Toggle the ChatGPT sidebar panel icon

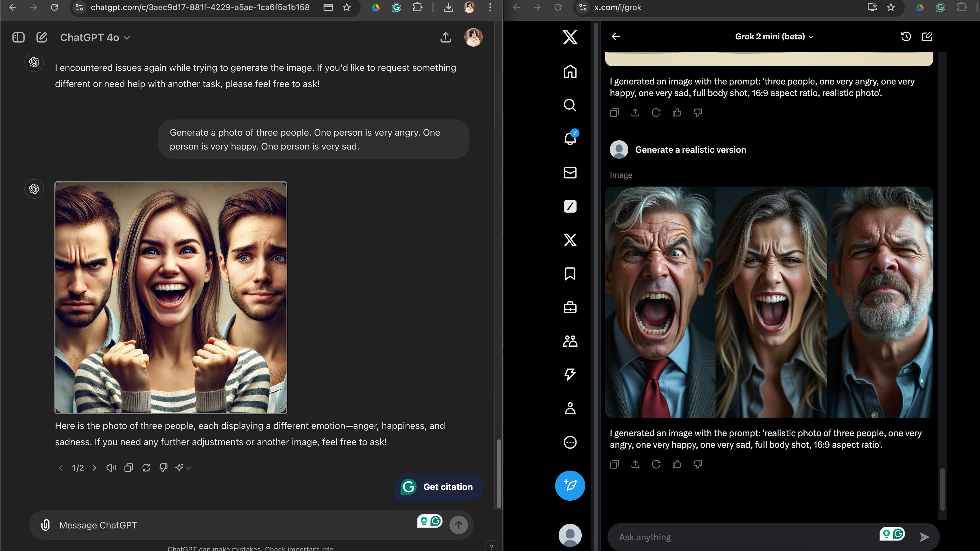[x=18, y=37]
